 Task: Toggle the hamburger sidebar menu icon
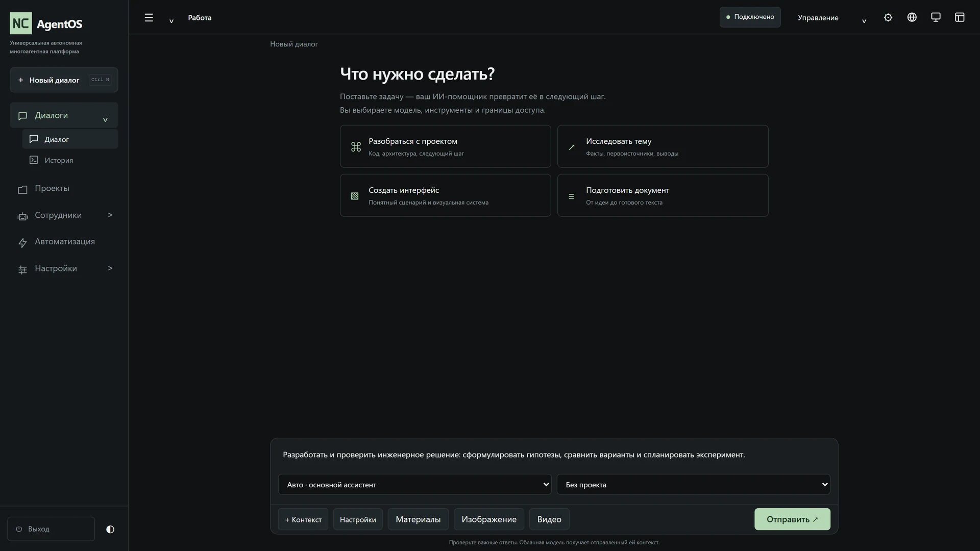point(149,18)
